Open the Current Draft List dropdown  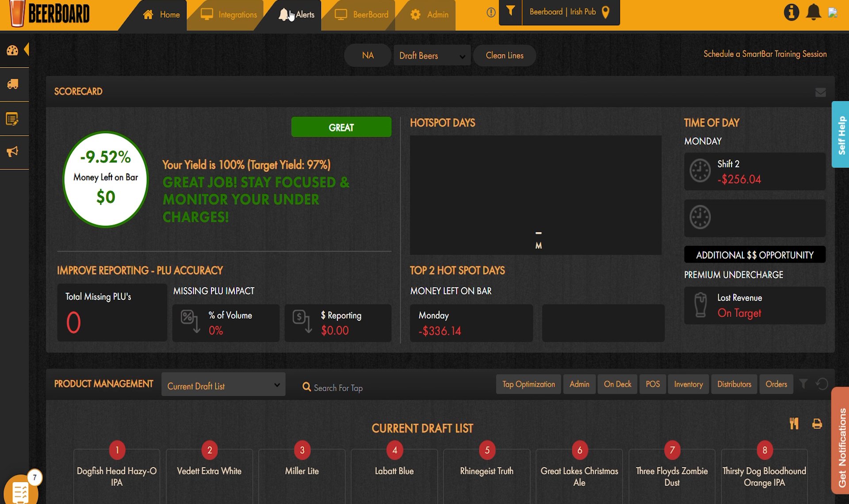(x=223, y=386)
